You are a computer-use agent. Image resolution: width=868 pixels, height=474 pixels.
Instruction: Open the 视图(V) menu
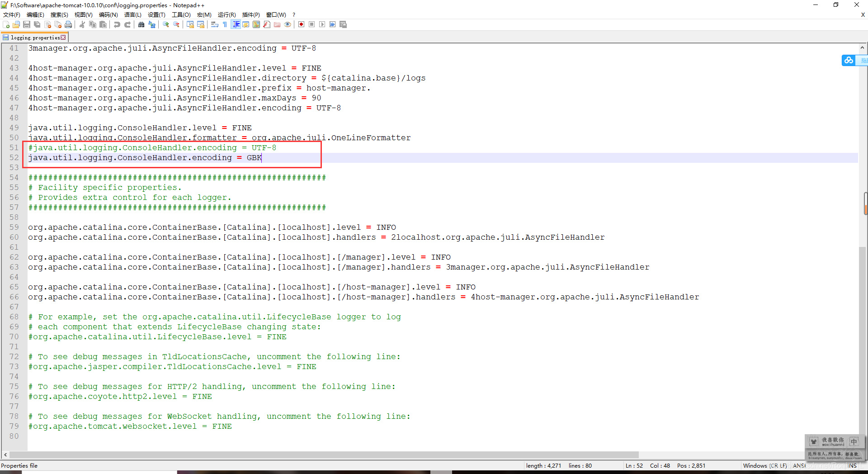(x=83, y=15)
